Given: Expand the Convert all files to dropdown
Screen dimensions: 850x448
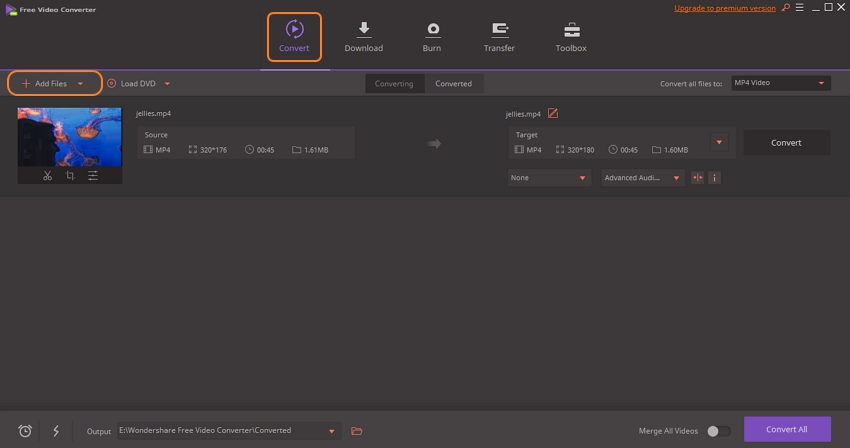Looking at the screenshot, I should tap(780, 84).
